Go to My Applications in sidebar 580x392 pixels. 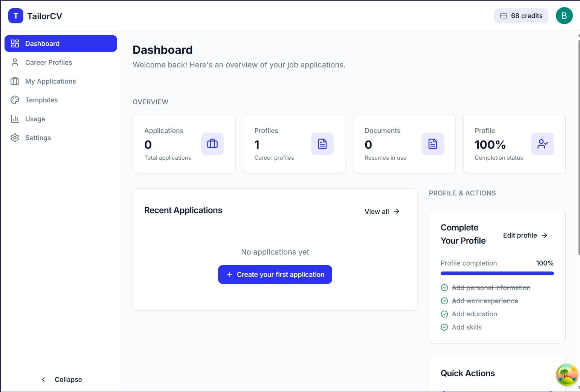50,81
